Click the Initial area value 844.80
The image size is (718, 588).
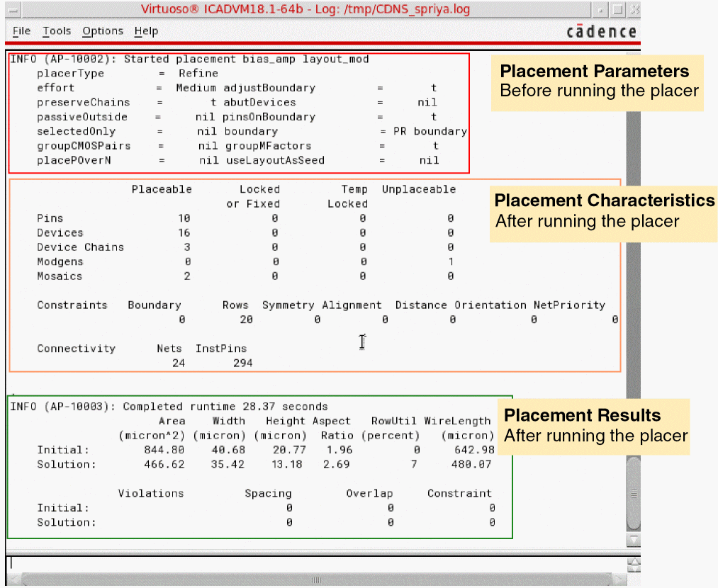pos(164,451)
